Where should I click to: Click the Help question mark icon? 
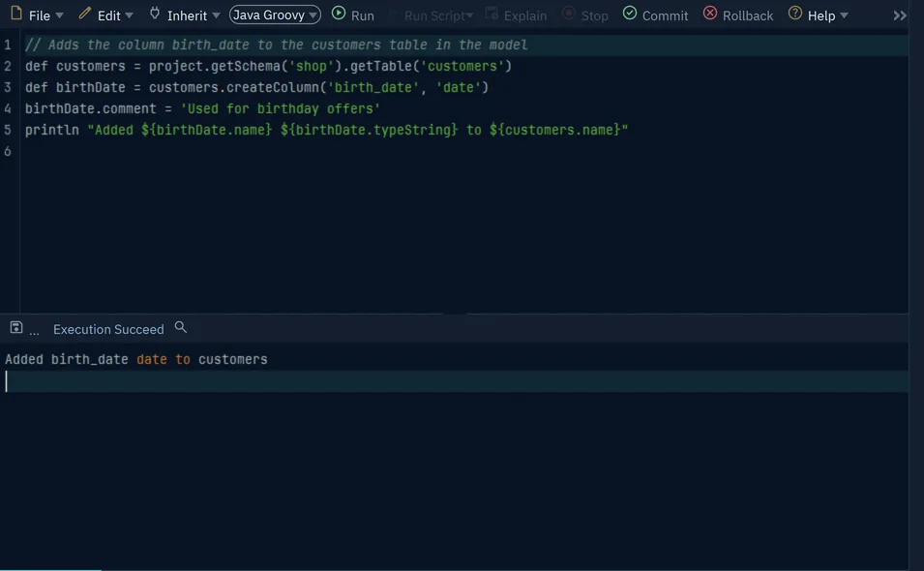point(795,14)
